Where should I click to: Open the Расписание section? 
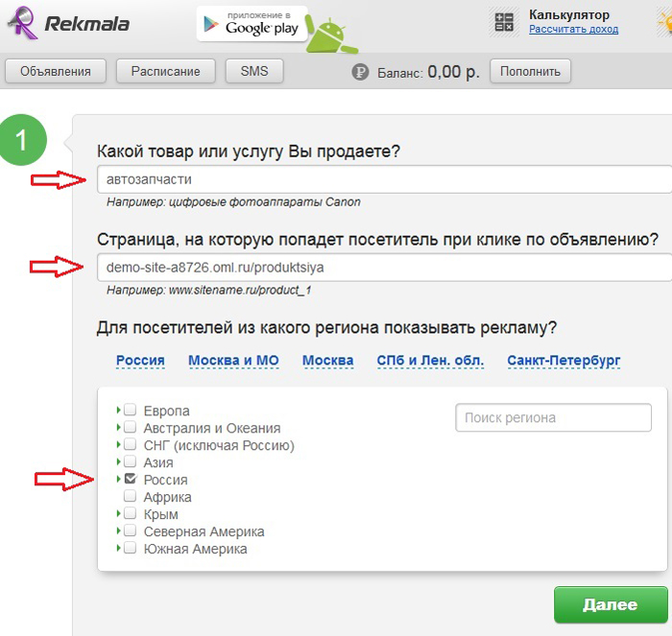[x=165, y=71]
